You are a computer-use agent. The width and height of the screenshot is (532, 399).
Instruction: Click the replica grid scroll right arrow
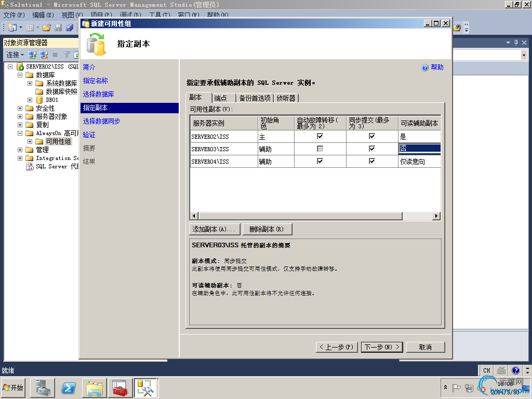(x=436, y=216)
